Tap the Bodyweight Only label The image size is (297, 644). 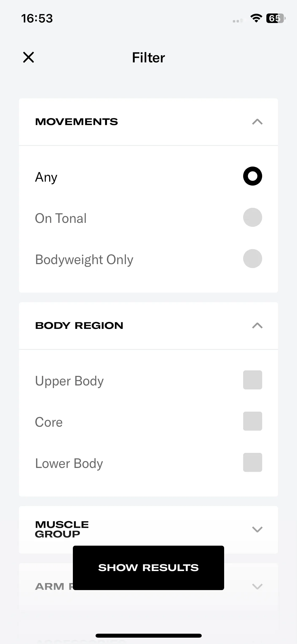click(x=84, y=260)
